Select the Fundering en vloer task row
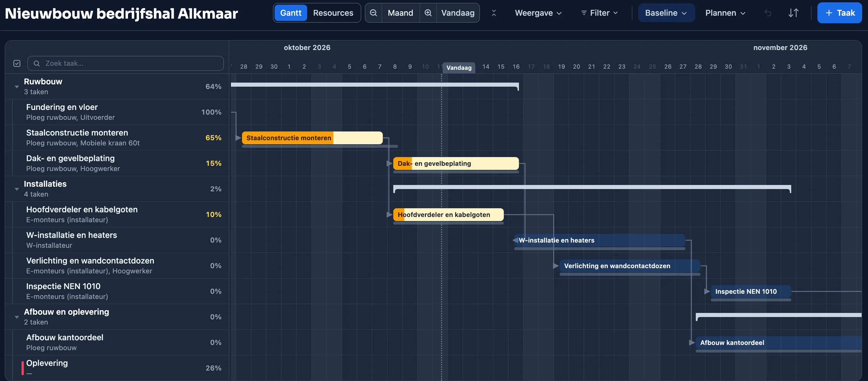868x381 pixels. coord(117,112)
